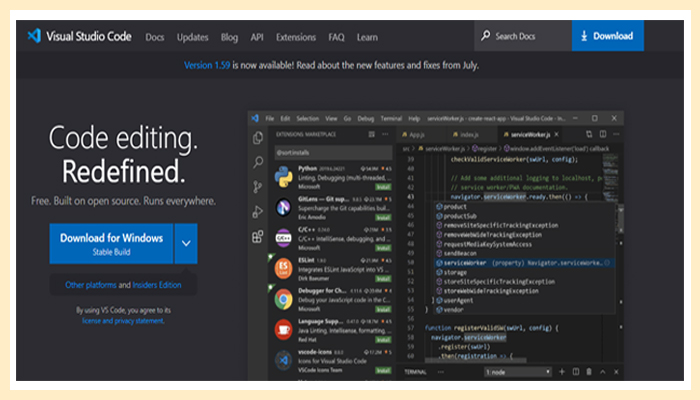Install the Python extension
The image size is (700, 400).
(x=383, y=187)
